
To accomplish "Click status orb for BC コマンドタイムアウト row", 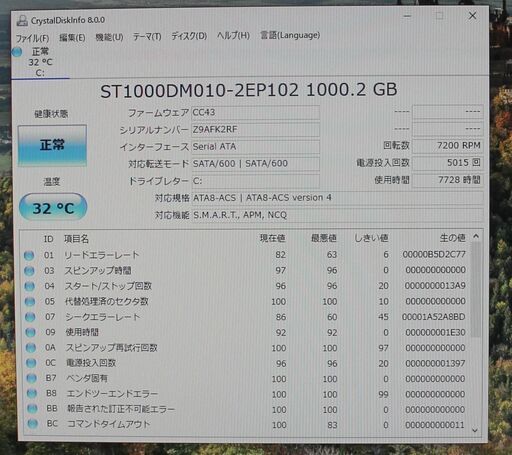I will tap(33, 424).
